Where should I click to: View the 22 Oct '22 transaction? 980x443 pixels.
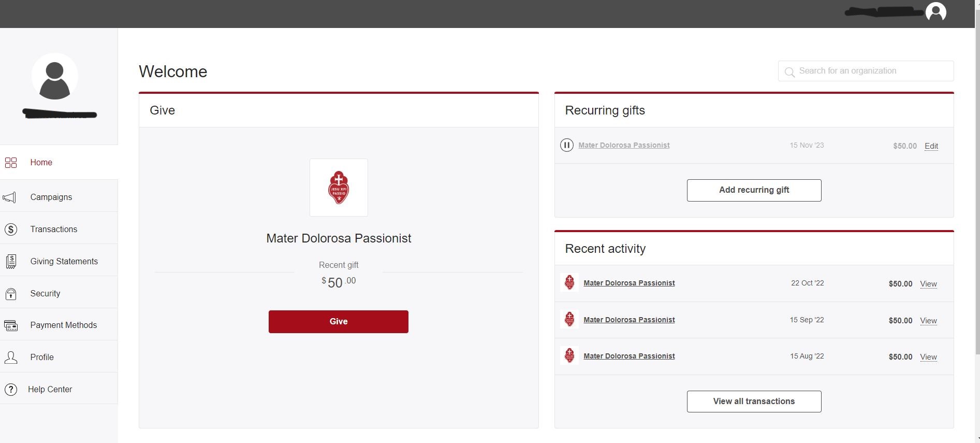coord(928,284)
